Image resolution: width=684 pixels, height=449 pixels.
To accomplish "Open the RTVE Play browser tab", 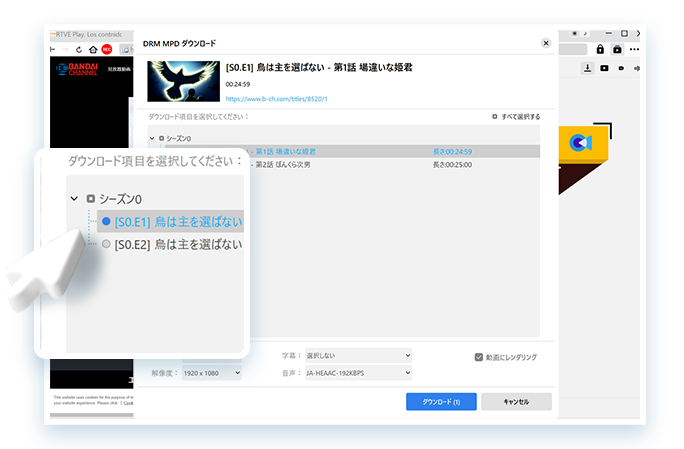I will tap(89, 34).
